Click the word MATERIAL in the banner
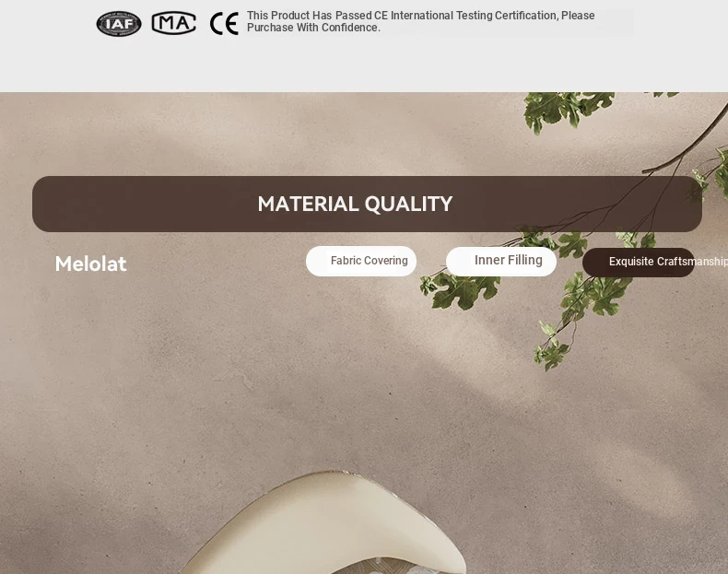Viewport: 728px width, 574px height. 308,204
